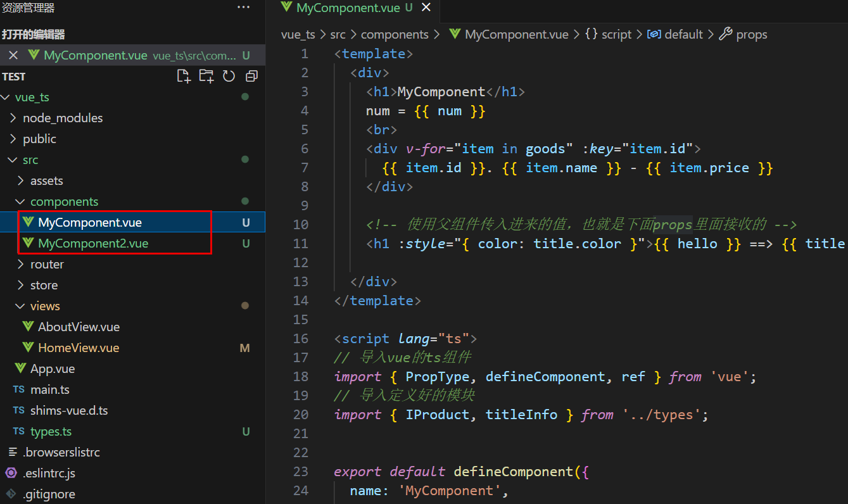Click the src breadcrumb segment
This screenshot has height=504, width=848.
point(338,34)
